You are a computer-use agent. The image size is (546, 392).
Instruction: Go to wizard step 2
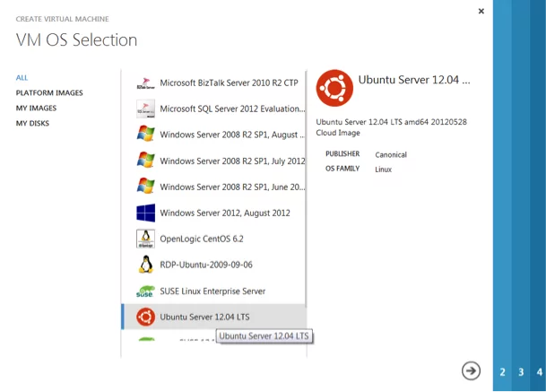tap(502, 372)
